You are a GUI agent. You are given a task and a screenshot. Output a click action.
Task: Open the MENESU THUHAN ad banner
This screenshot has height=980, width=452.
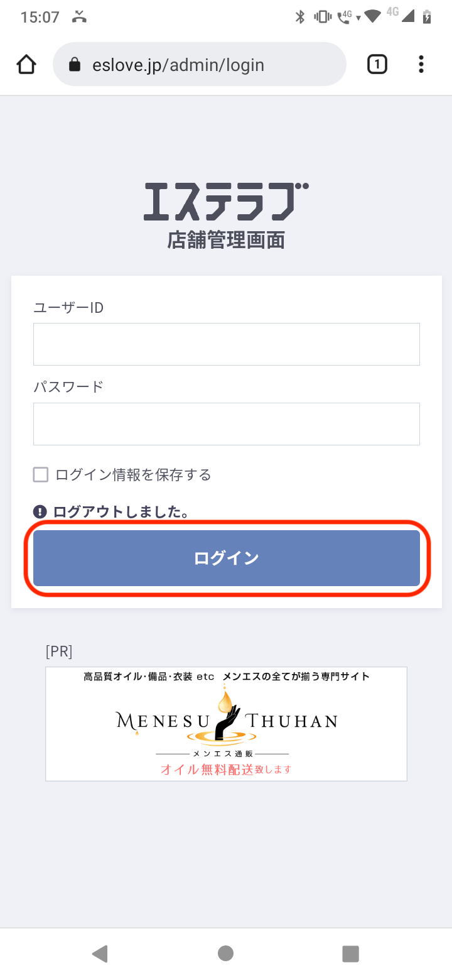coord(226,724)
